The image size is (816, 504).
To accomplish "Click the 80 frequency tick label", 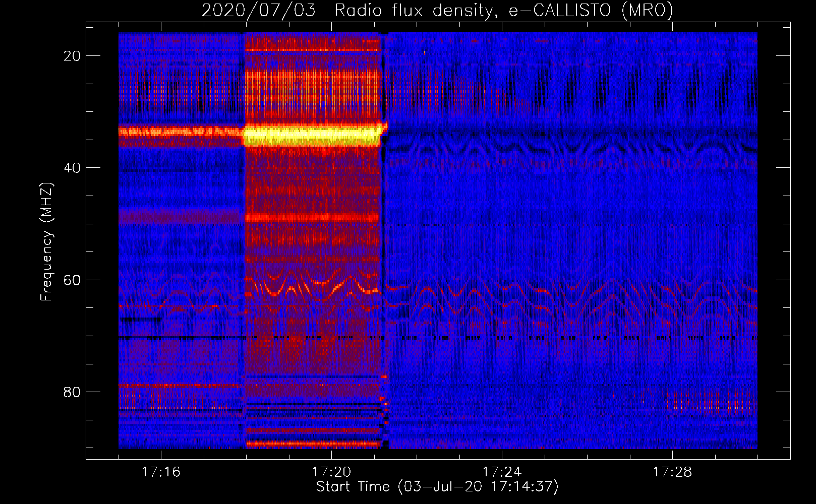I will (72, 392).
